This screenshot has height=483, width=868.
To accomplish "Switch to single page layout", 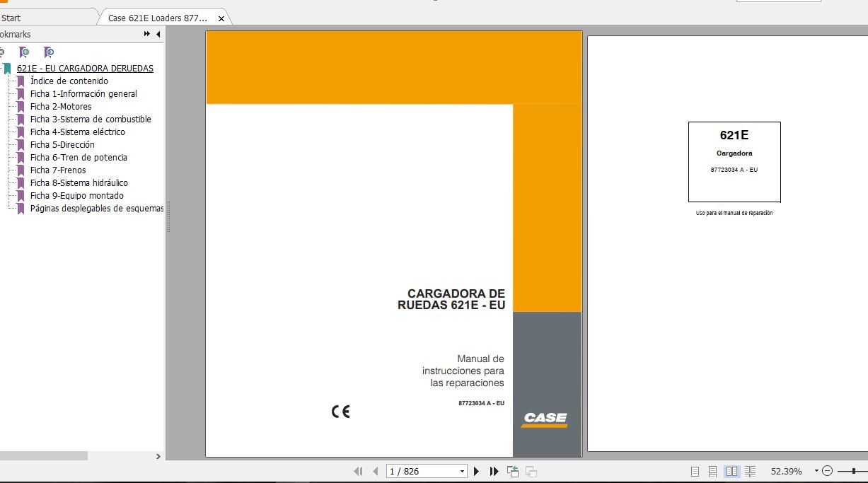I will pos(695,471).
